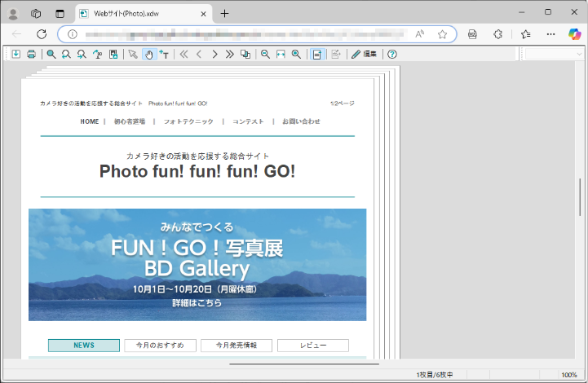Select the レビュー tab
This screenshot has width=588, height=383.
(313, 346)
